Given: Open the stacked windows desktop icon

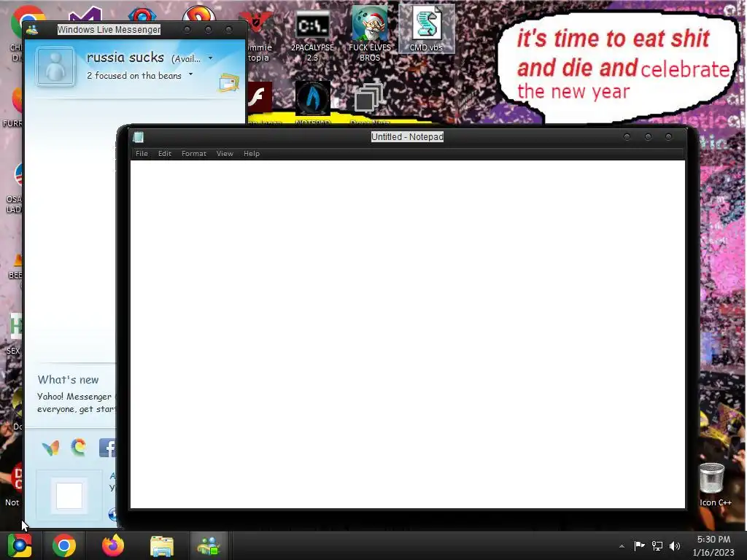Looking at the screenshot, I should click(x=368, y=97).
